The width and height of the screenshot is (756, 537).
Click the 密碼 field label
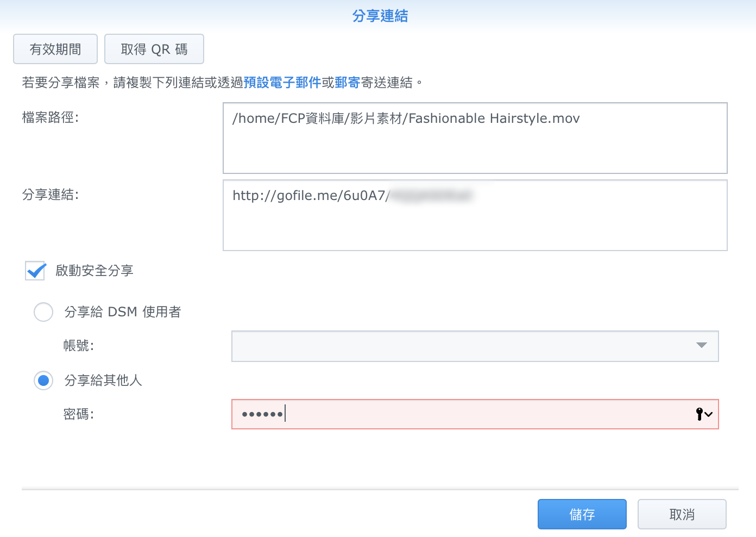pos(79,414)
